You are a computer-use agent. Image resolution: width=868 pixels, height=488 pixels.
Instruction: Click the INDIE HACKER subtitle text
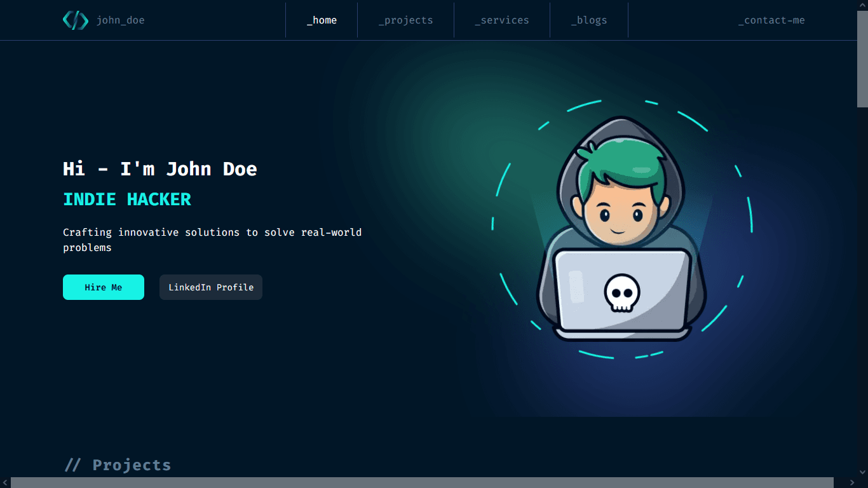coord(126,199)
